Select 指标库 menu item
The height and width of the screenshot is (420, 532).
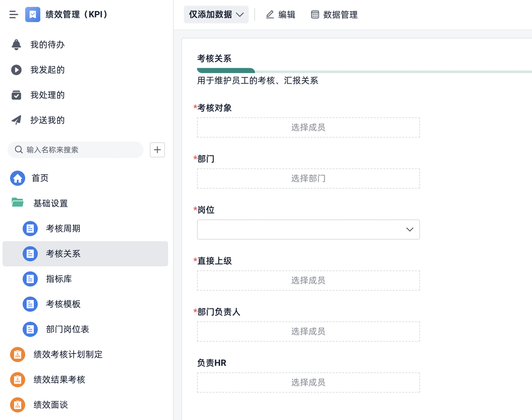tap(59, 279)
